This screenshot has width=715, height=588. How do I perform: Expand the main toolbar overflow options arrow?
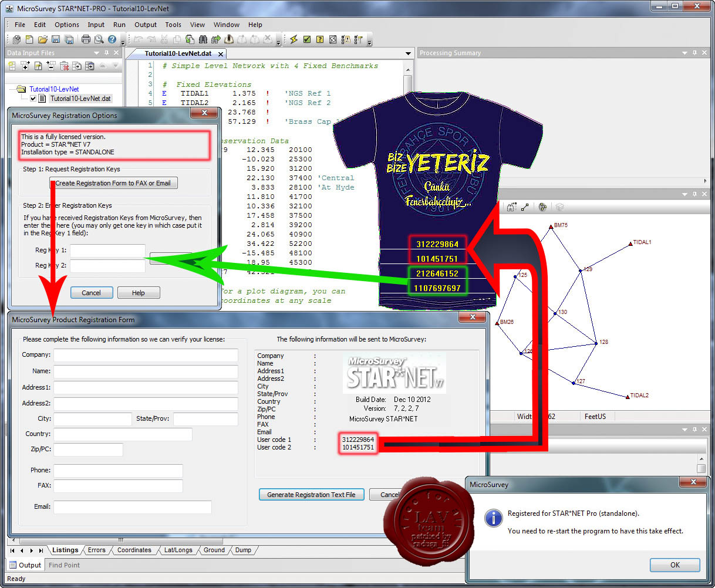pyautogui.click(x=123, y=42)
